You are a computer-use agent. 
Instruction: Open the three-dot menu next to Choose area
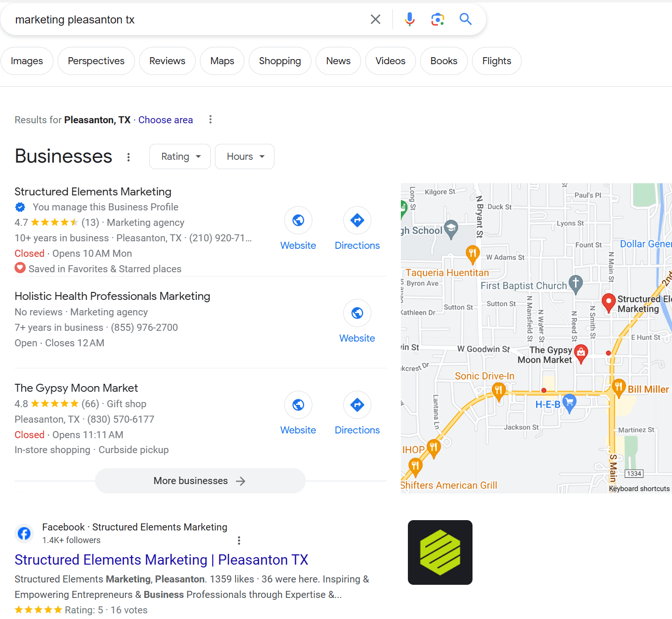pyautogui.click(x=210, y=119)
